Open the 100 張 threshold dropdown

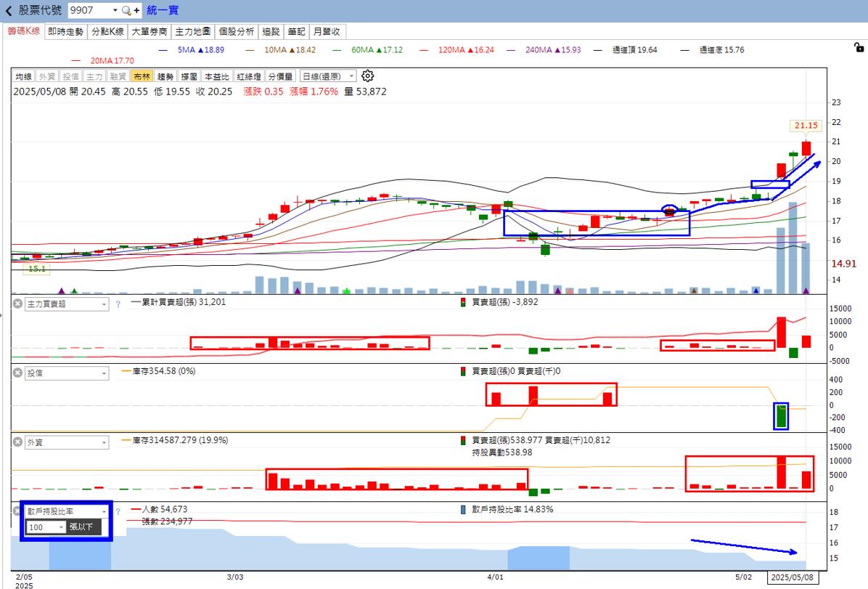pos(46,527)
